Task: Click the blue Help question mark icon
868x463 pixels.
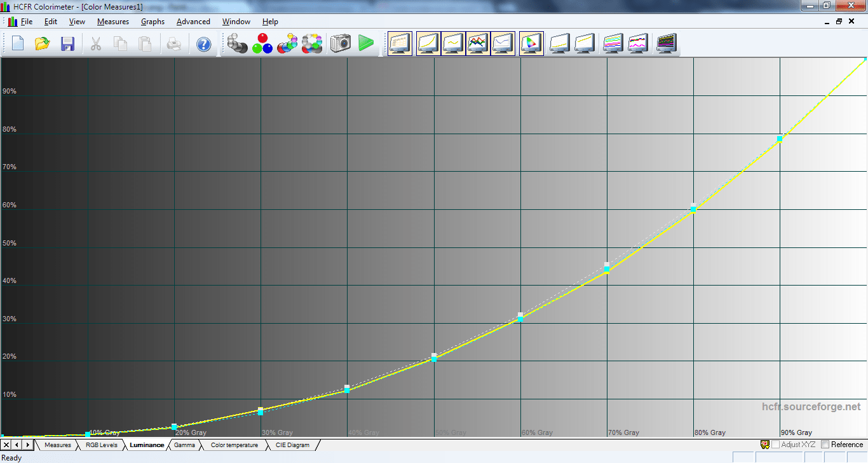Action: [x=203, y=44]
